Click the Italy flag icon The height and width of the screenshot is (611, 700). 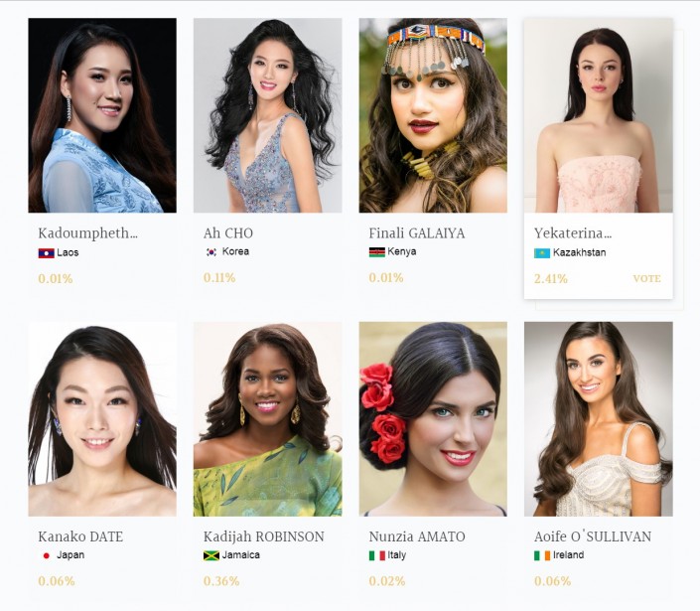(x=376, y=555)
